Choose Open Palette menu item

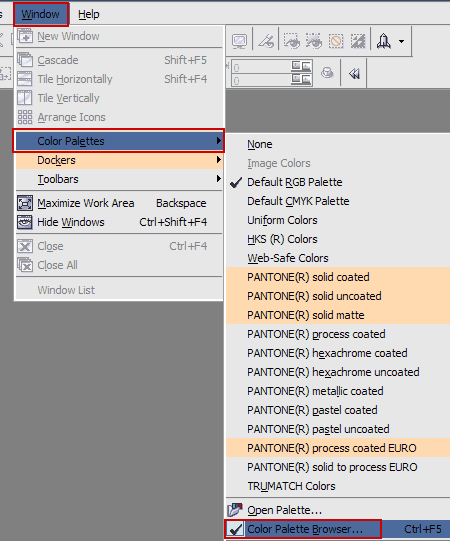[x=338, y=510]
